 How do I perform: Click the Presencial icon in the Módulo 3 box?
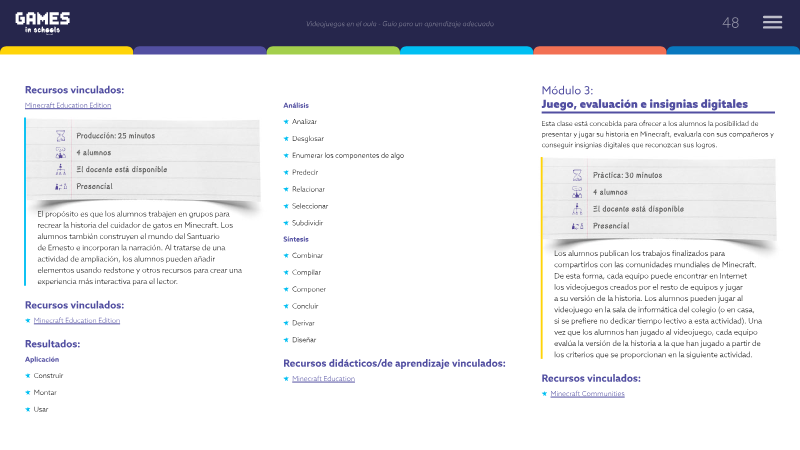[x=577, y=226]
